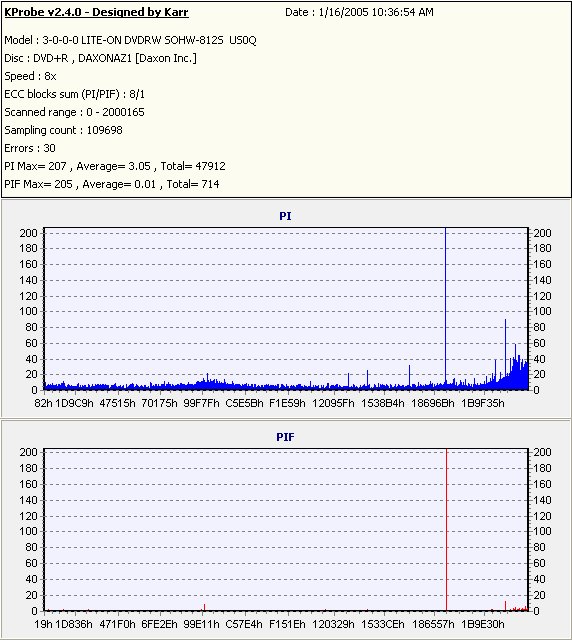This screenshot has height=640, width=572.
Task: Click the tall red PIF spike
Action: (x=447, y=529)
